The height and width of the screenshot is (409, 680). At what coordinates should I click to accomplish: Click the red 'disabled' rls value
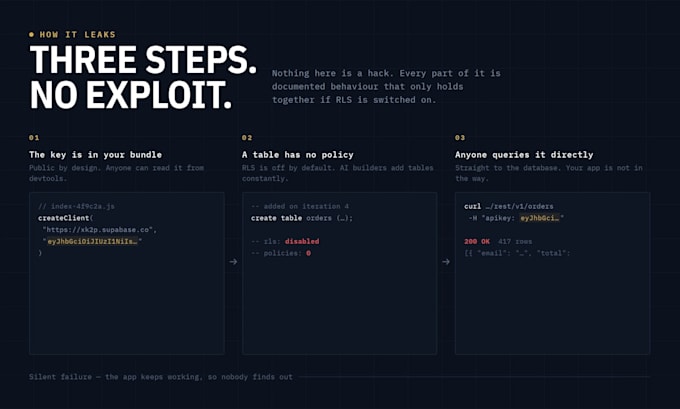coord(302,241)
